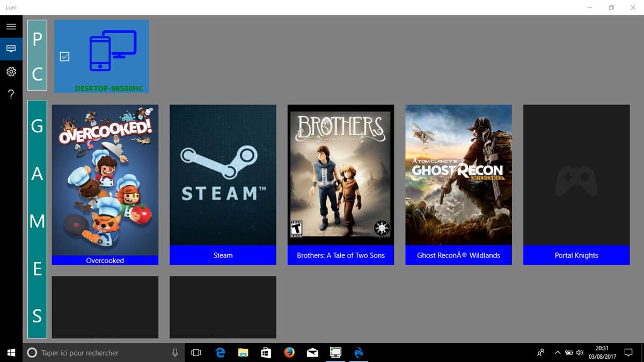Open help question mark in the sidebar
Screen dimensions: 644x362
(11, 94)
